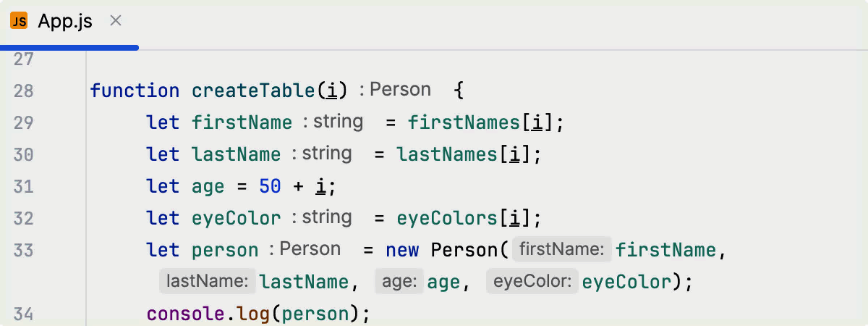The image size is (868, 326).
Task: Click the createTable function name
Action: pos(253,91)
